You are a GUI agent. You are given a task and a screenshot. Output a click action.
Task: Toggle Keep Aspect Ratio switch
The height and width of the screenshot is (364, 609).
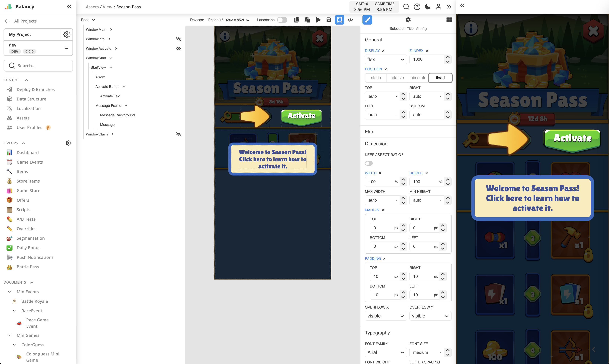(369, 163)
